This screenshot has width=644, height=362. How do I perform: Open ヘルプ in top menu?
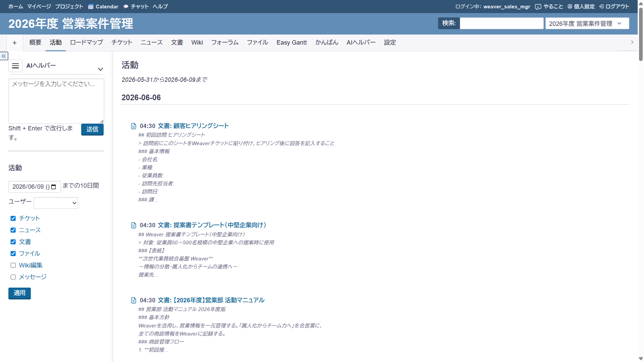pos(160,7)
